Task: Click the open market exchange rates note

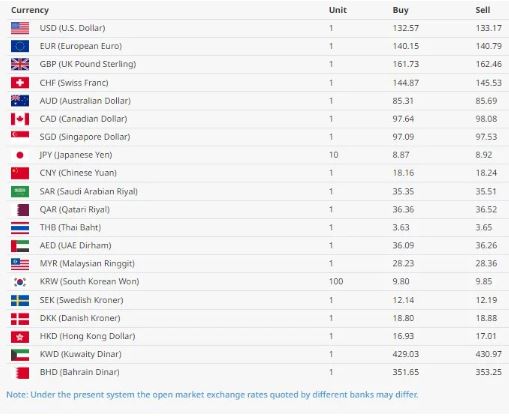Action: click(x=212, y=395)
